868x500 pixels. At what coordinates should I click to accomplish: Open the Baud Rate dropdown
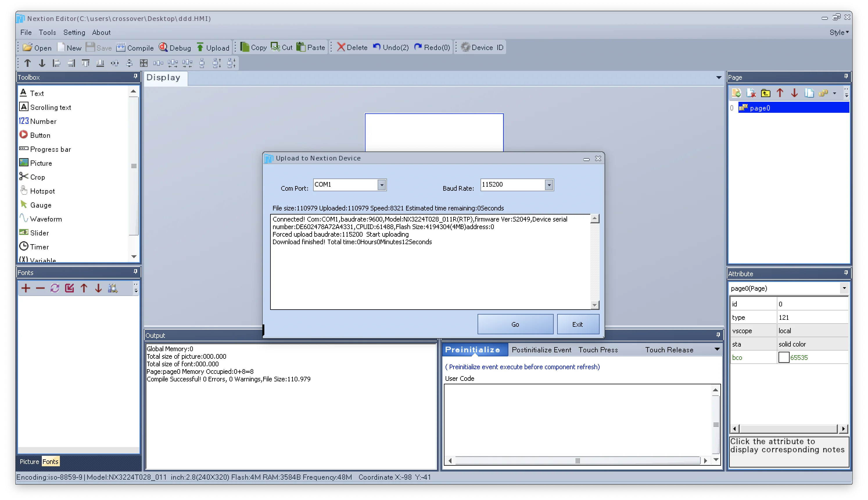[x=549, y=185]
